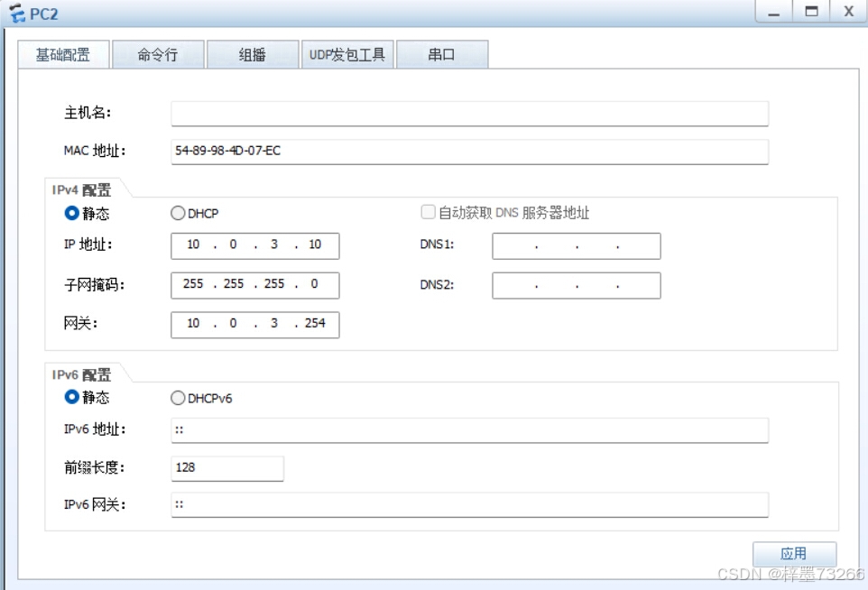
Task: Choose the DHCPv6 radio button
Action: tap(178, 398)
